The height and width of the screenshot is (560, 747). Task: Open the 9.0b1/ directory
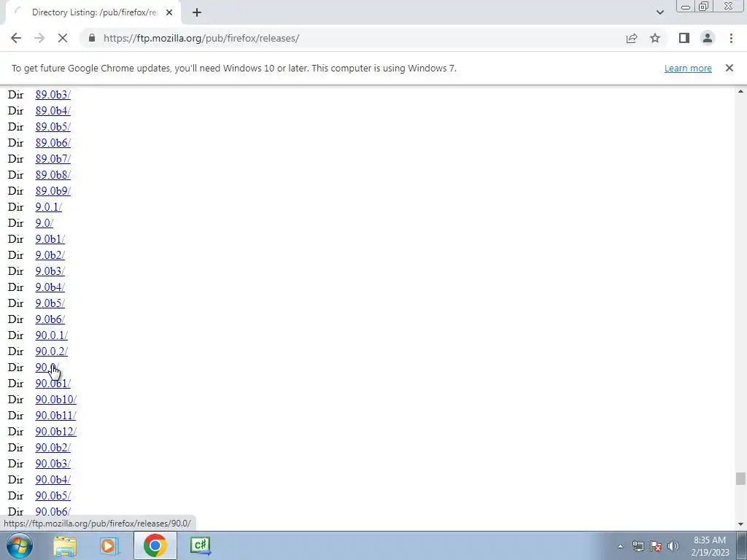tap(50, 238)
